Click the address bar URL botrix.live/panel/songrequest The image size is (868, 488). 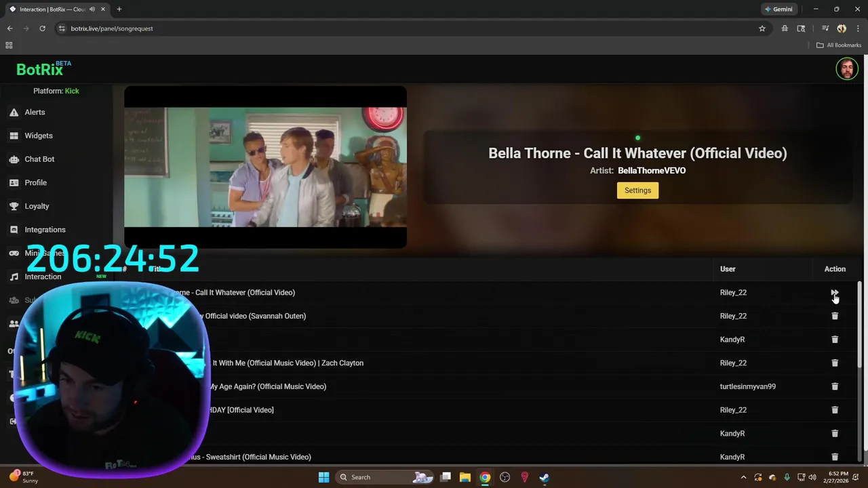pyautogui.click(x=112, y=28)
